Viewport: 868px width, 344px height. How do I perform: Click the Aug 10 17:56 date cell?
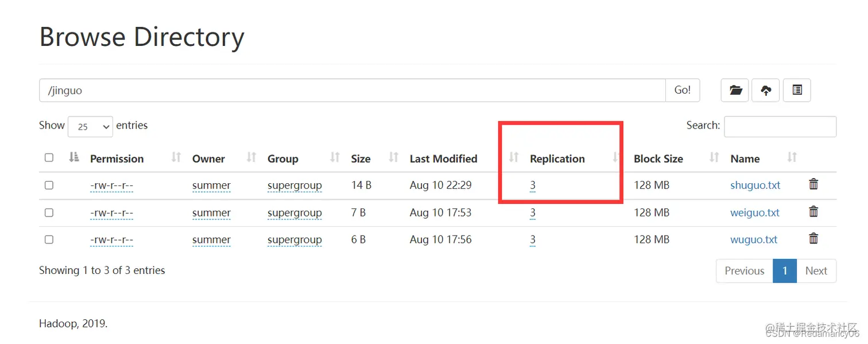tap(440, 239)
